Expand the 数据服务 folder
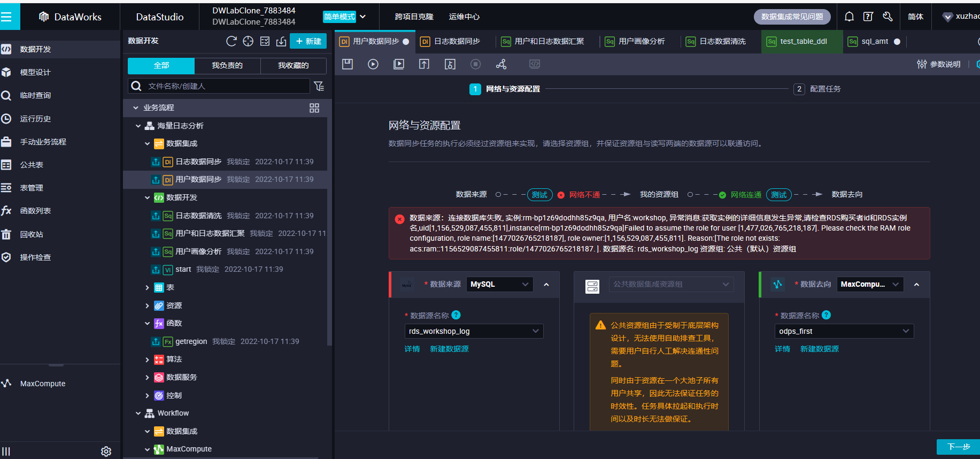The height and width of the screenshot is (459, 980). [x=148, y=378]
